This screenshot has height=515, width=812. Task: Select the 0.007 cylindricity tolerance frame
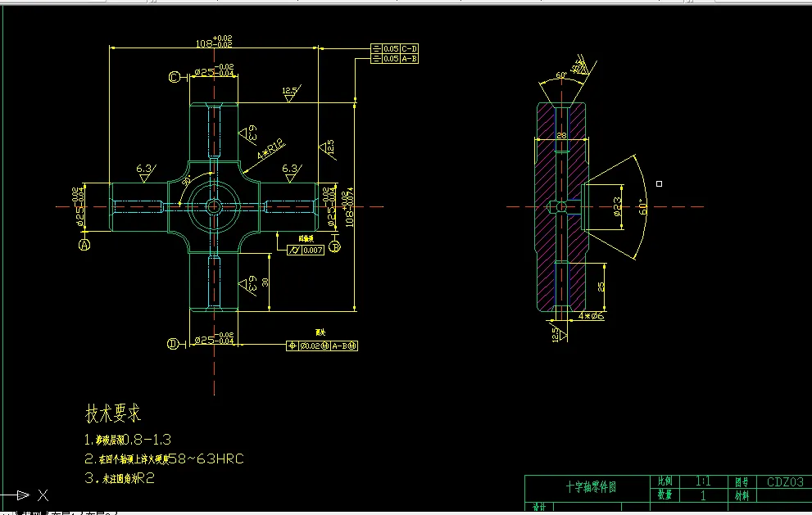(306, 251)
